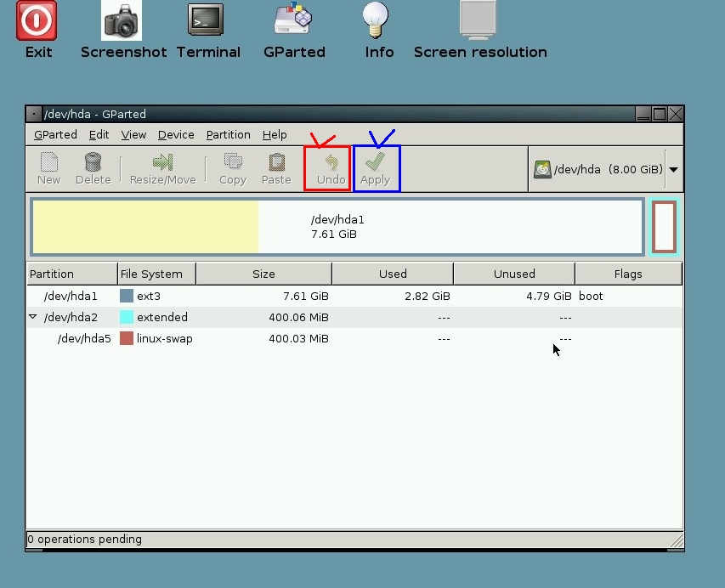Viewport: 725px width, 588px height.
Task: Click the 400.06 MiB size cell
Action: (x=298, y=317)
